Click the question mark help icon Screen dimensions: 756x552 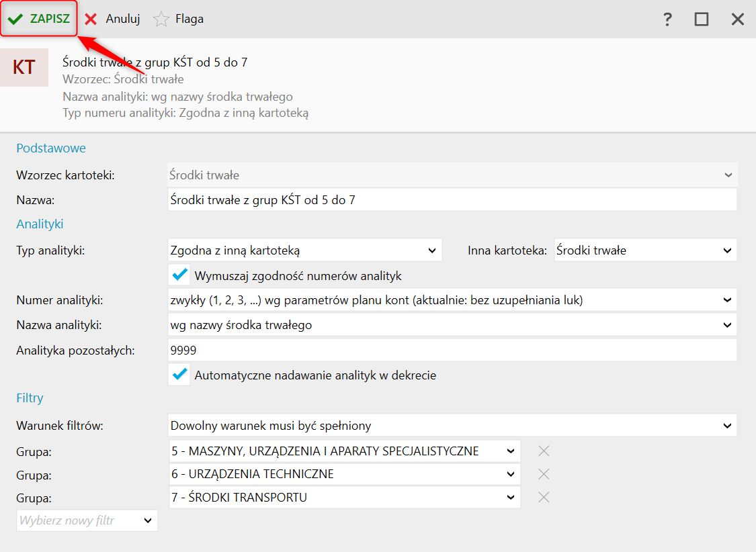667,19
